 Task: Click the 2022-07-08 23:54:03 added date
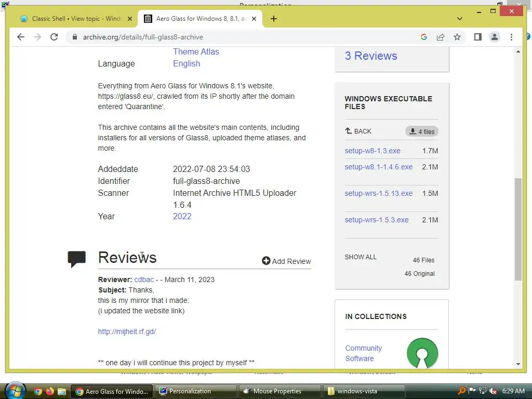(211, 169)
